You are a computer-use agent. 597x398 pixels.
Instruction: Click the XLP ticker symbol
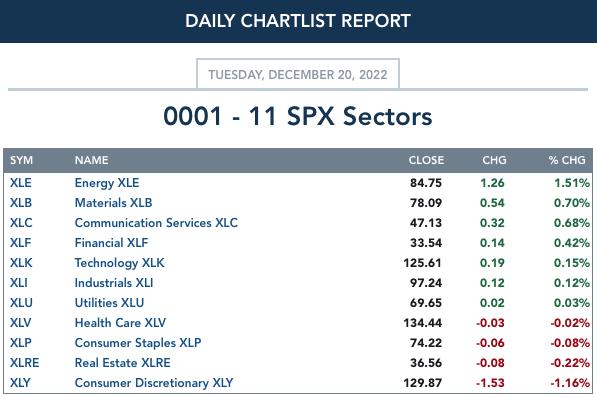[21, 343]
